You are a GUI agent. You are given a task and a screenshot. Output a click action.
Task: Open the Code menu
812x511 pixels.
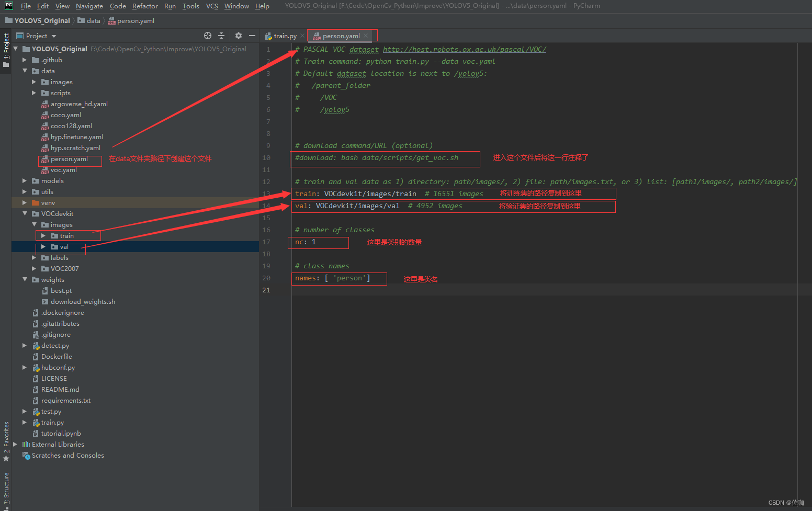point(118,6)
